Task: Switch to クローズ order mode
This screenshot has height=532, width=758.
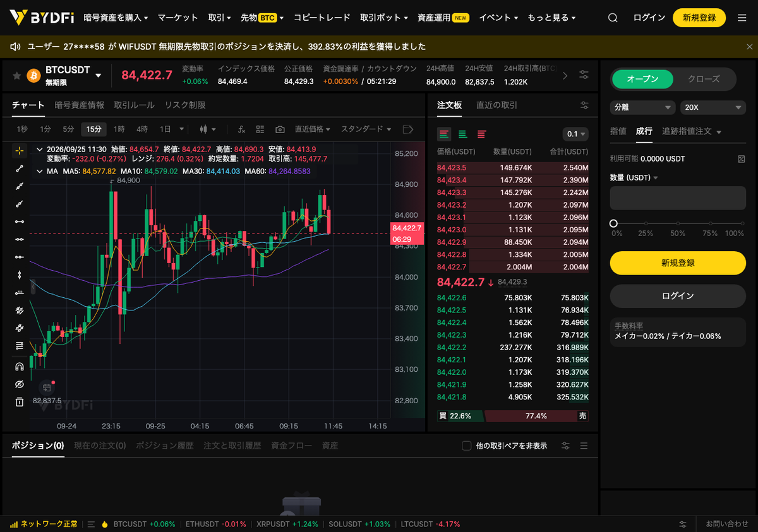Action: pyautogui.click(x=704, y=79)
